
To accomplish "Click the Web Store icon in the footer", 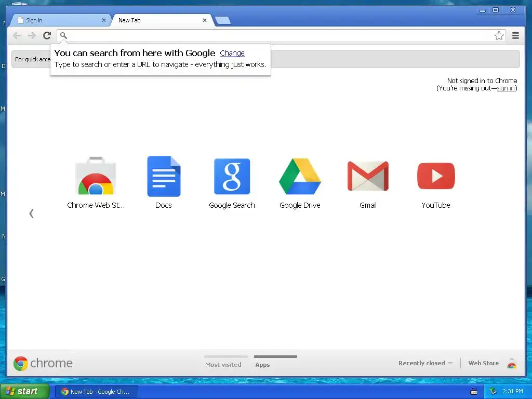I will point(512,363).
